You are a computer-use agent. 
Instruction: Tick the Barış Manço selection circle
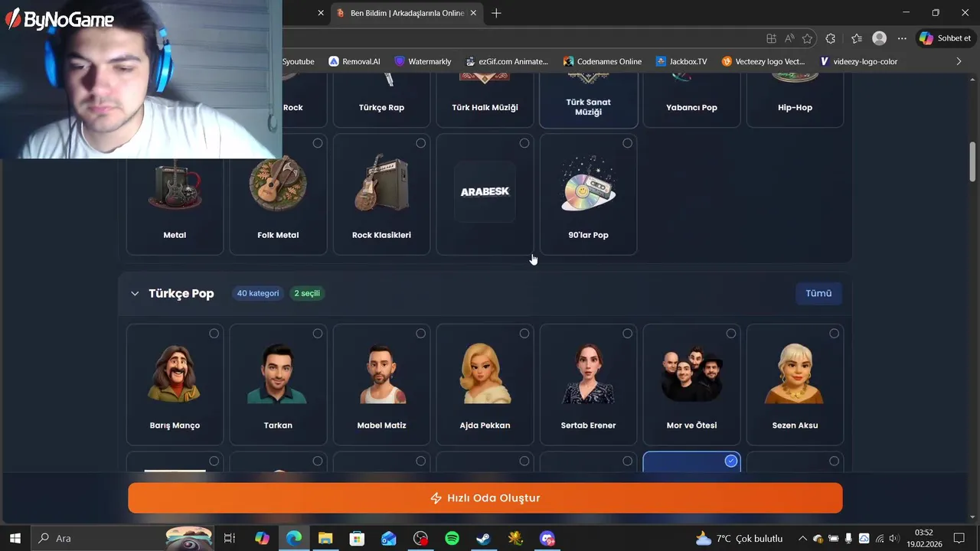coord(214,333)
